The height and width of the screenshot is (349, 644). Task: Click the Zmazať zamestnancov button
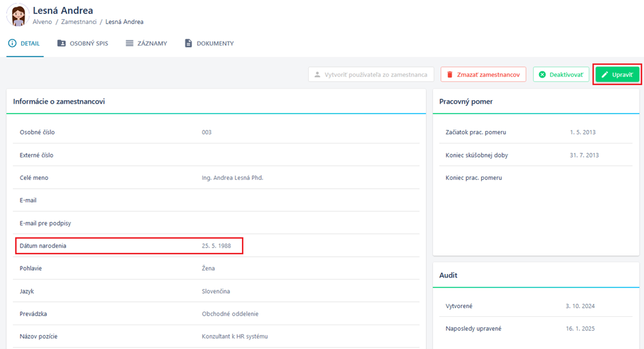click(x=483, y=74)
